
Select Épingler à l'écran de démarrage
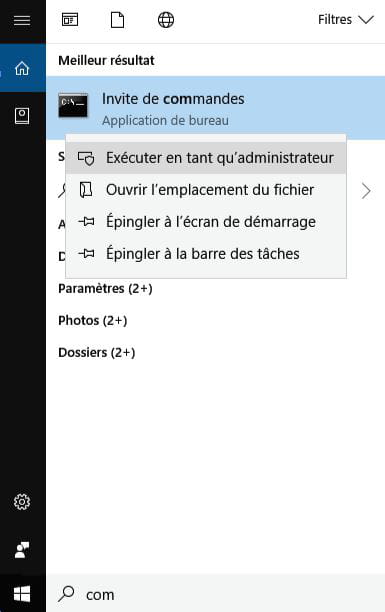(x=206, y=222)
